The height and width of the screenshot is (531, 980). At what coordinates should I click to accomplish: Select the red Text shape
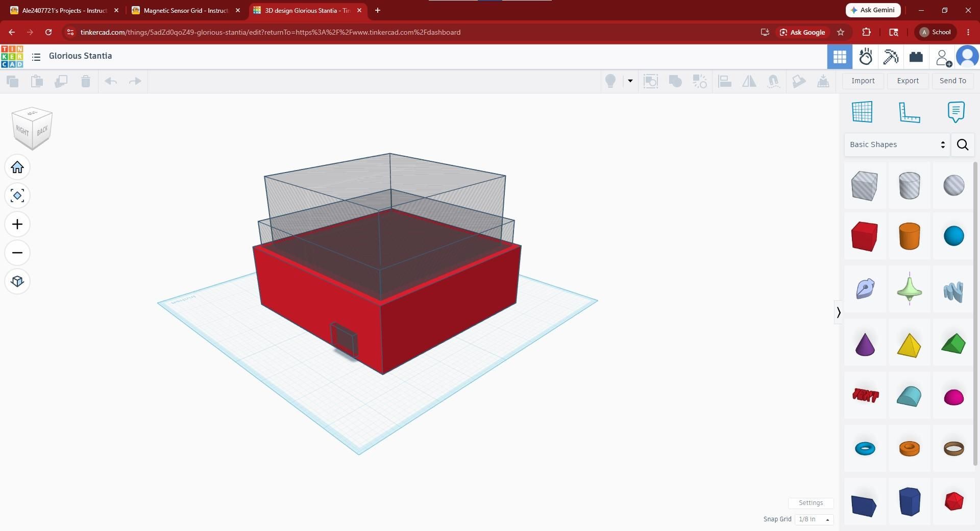coord(865,395)
